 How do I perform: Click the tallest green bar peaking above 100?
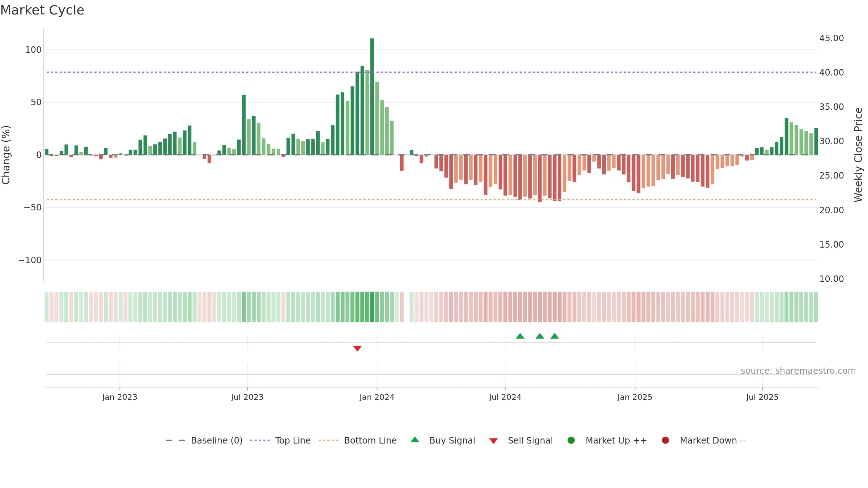(x=372, y=97)
